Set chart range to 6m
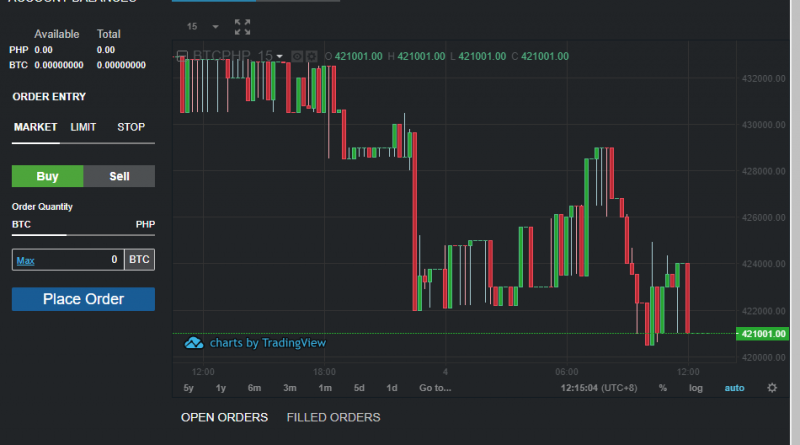 coord(255,388)
